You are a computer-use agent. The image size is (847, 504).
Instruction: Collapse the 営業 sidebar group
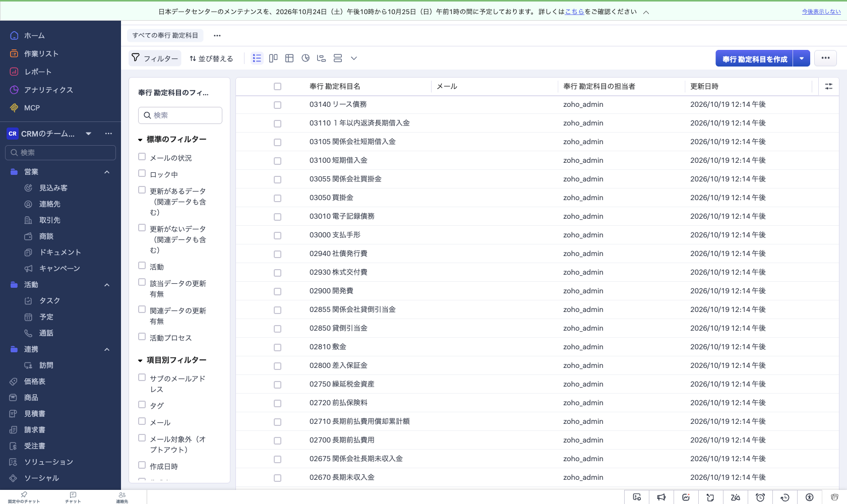107,172
